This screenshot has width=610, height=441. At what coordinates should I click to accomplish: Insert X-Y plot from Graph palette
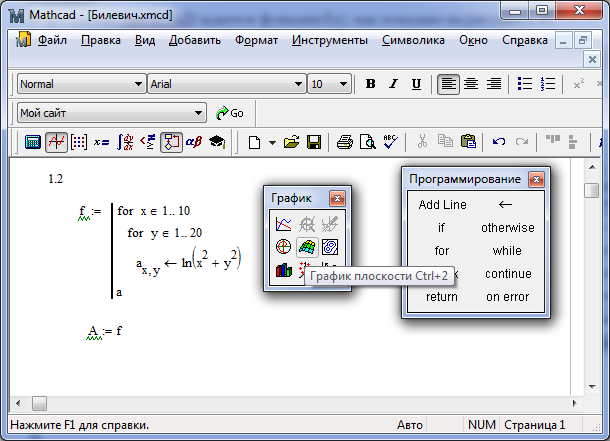284,224
